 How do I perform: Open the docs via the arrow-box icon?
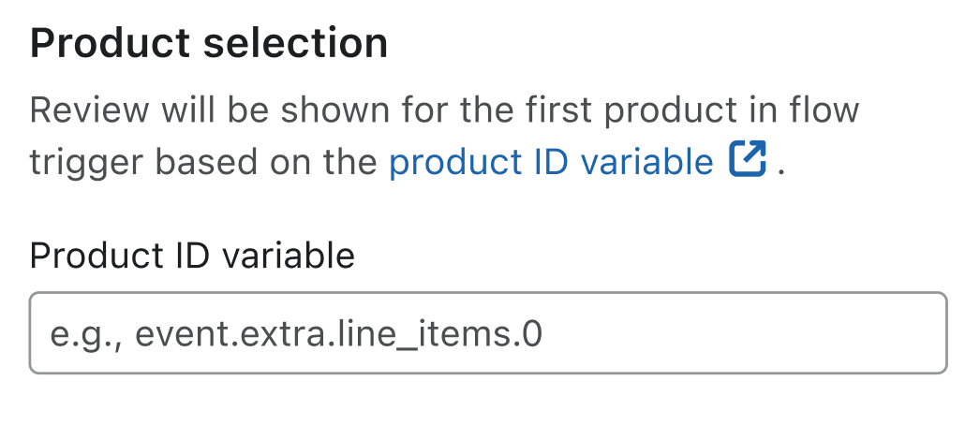[x=748, y=161]
